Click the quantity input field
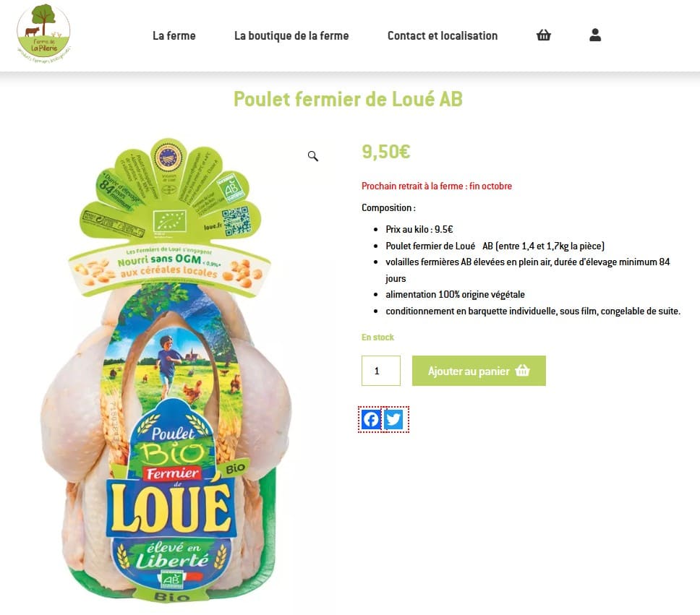 click(381, 371)
